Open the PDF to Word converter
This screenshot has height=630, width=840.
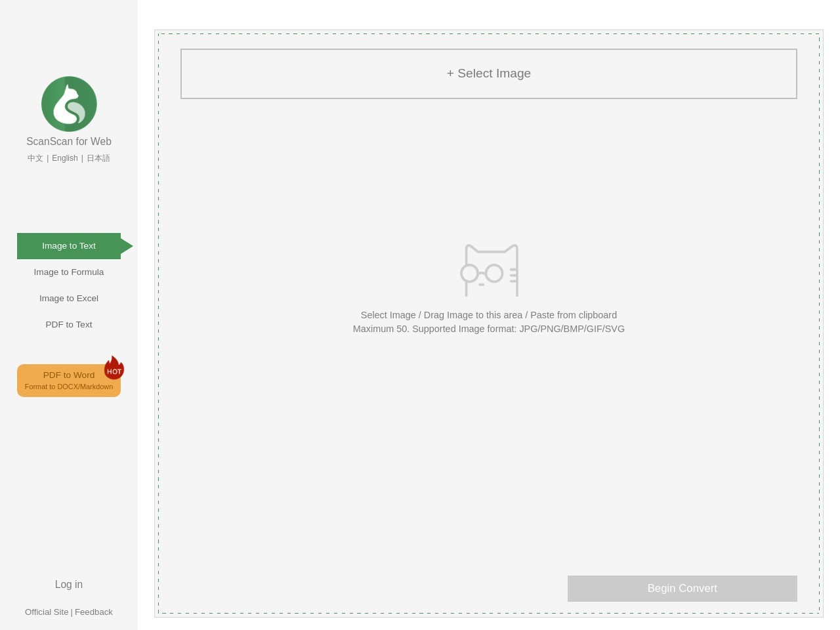pos(69,381)
